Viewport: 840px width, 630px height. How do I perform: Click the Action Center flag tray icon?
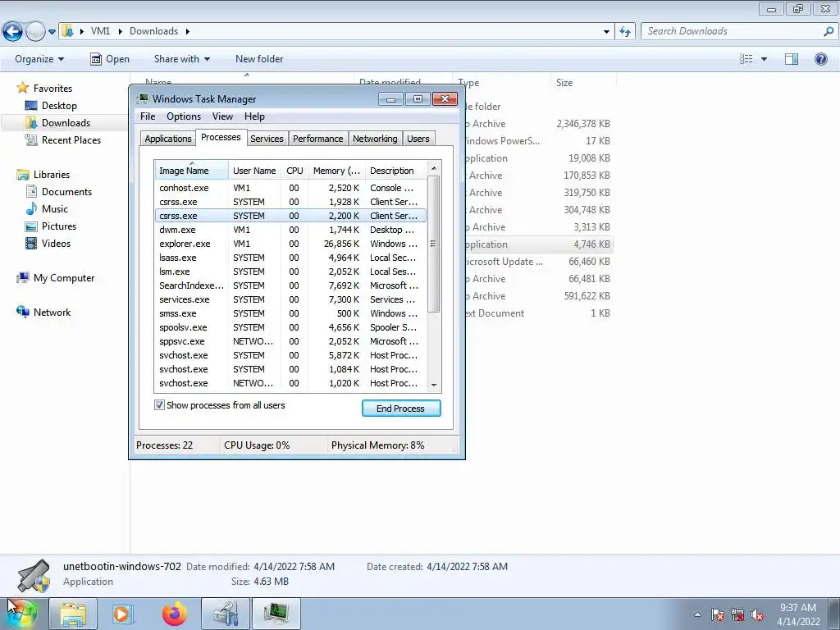click(718, 614)
